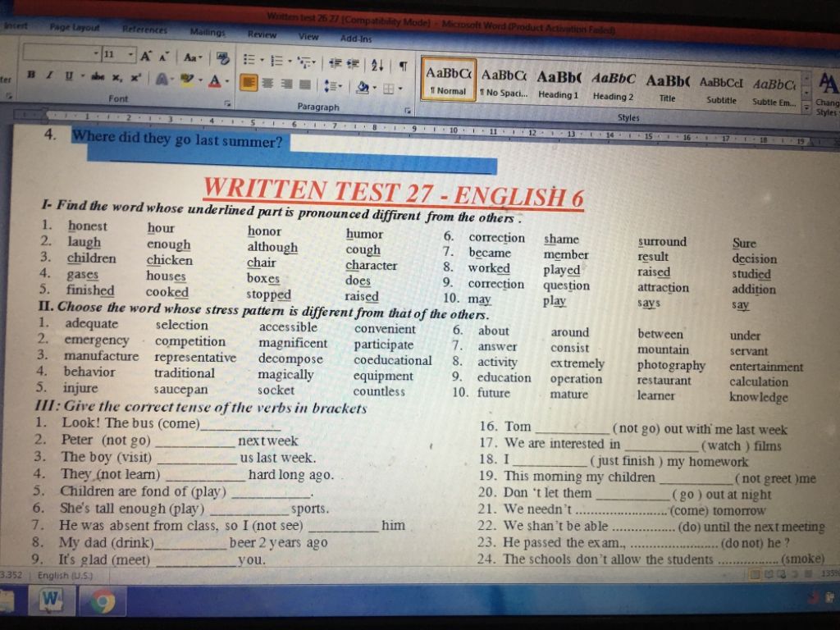This screenshot has height=630, width=840.
Task: Click the Grow Font icon
Action: click(146, 56)
